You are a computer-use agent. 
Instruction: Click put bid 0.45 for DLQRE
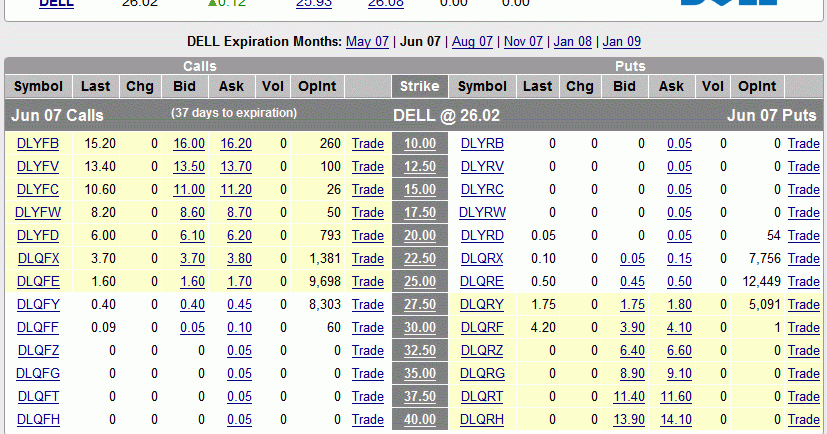pyautogui.click(x=632, y=282)
